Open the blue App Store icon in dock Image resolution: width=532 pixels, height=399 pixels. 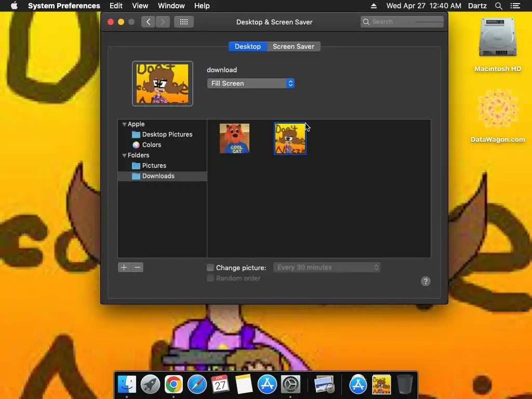tap(268, 384)
